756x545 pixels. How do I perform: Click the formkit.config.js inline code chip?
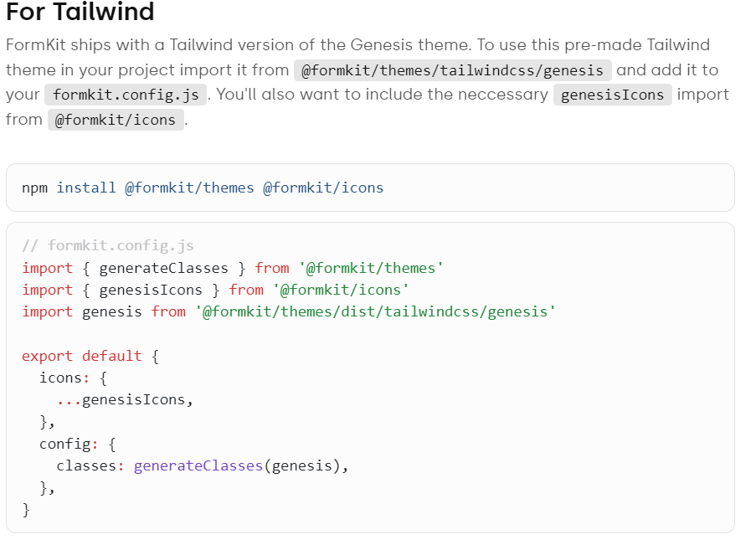pos(126,95)
